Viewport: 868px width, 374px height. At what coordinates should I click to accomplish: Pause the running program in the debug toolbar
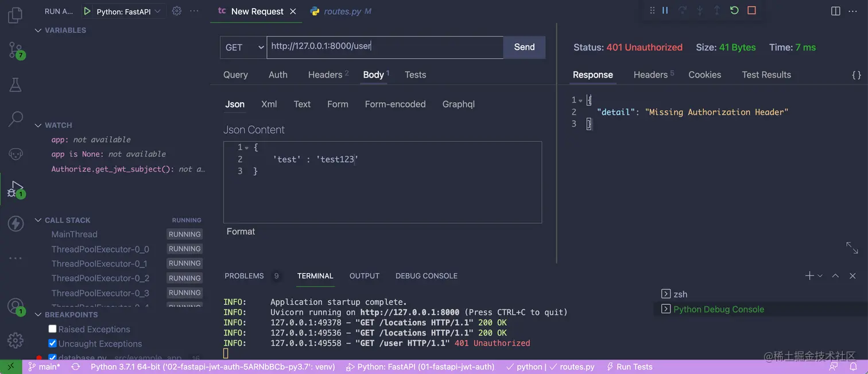665,10
